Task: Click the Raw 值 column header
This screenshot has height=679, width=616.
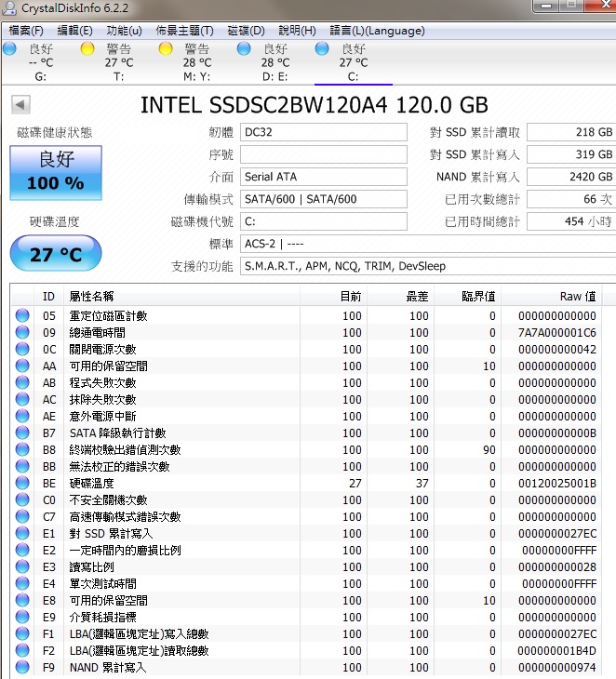Action: [x=552, y=296]
